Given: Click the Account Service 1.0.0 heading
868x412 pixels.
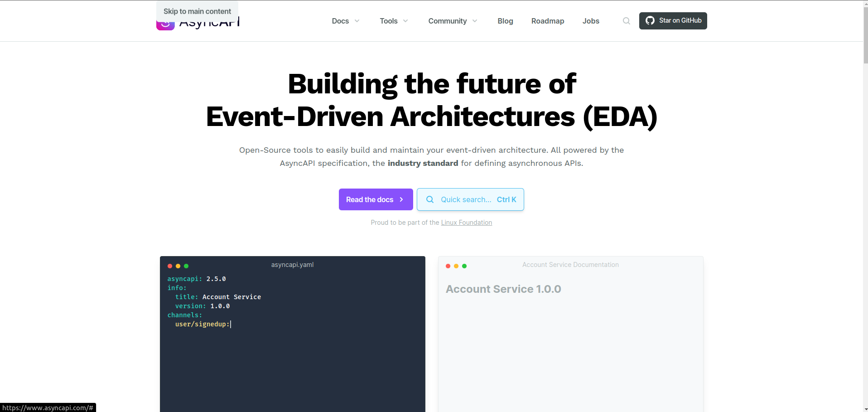Looking at the screenshot, I should click(x=503, y=289).
